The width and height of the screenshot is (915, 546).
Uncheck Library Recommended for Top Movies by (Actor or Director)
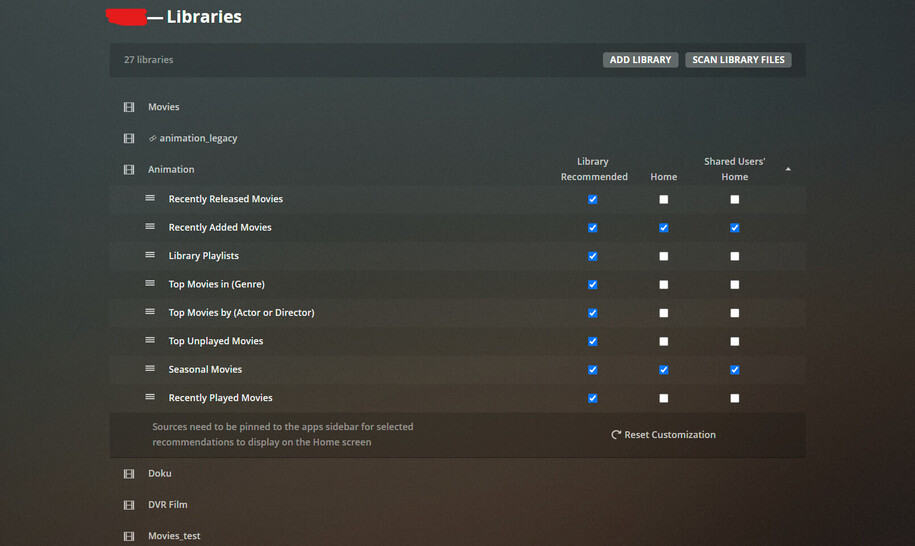tap(593, 313)
